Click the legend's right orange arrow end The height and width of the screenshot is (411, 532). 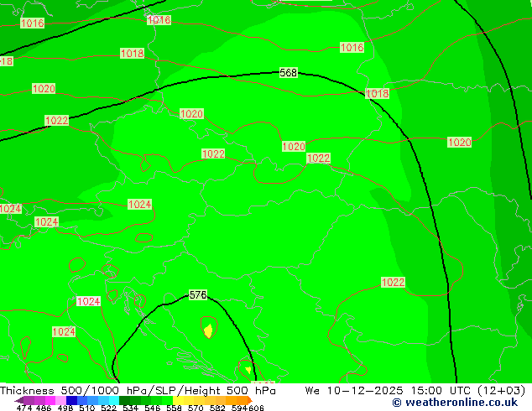click(x=250, y=400)
